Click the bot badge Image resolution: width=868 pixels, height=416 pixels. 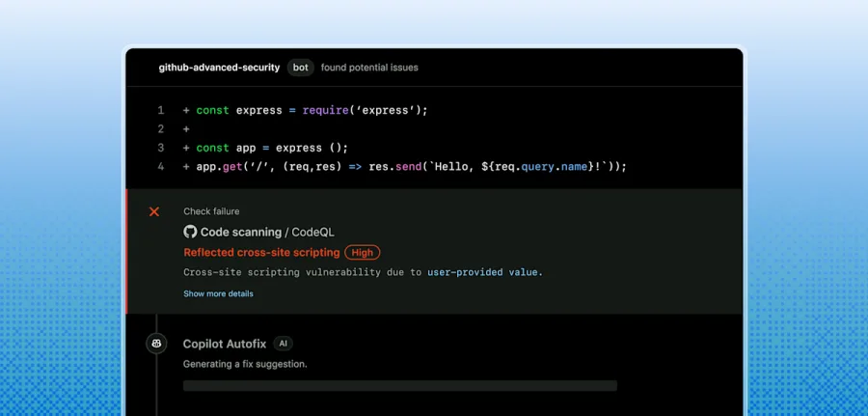(x=301, y=68)
